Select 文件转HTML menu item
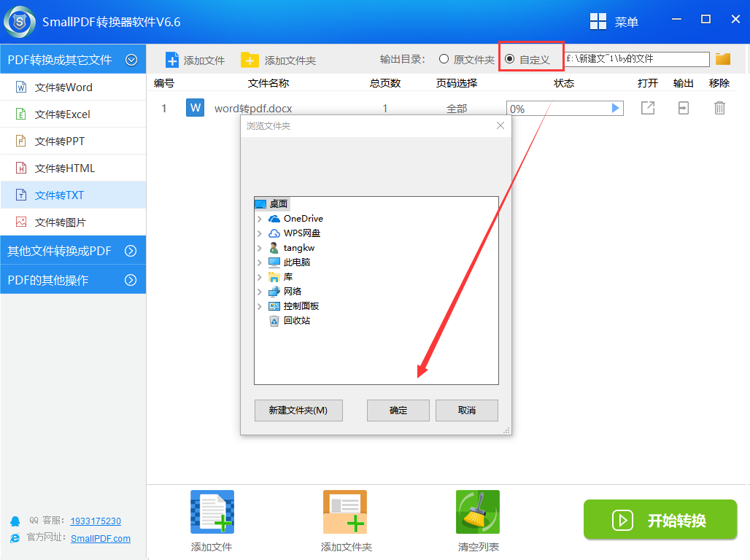This screenshot has height=560, width=750. coord(73,168)
